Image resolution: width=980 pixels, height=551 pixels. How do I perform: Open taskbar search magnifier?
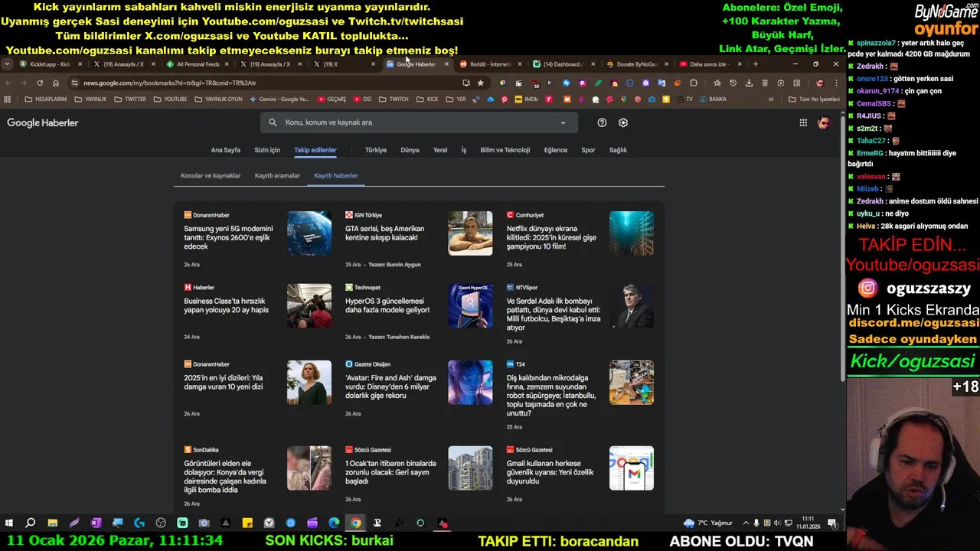31,523
